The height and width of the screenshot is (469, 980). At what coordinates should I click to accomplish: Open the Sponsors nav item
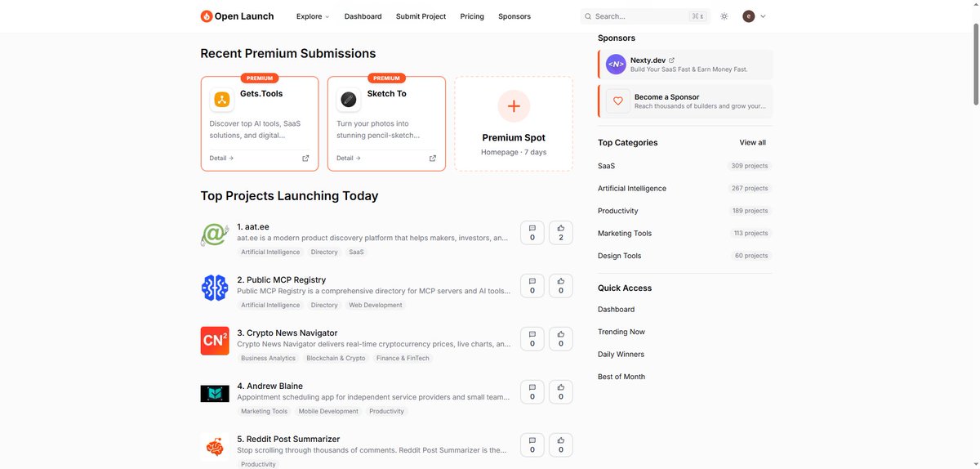514,16
